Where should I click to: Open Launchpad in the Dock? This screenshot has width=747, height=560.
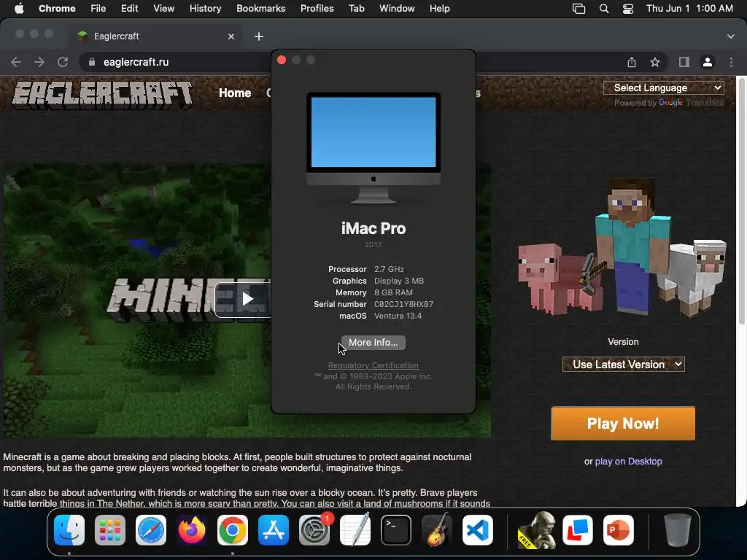point(110,530)
